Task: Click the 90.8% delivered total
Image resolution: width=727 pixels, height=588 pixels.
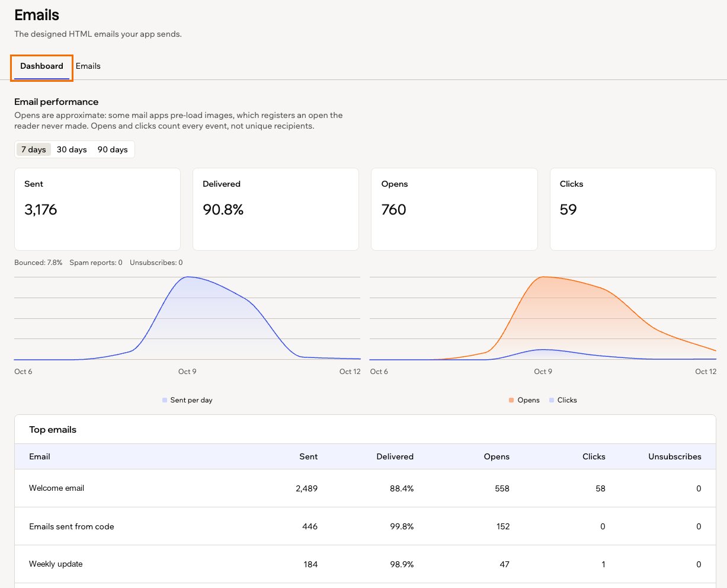Action: click(223, 209)
